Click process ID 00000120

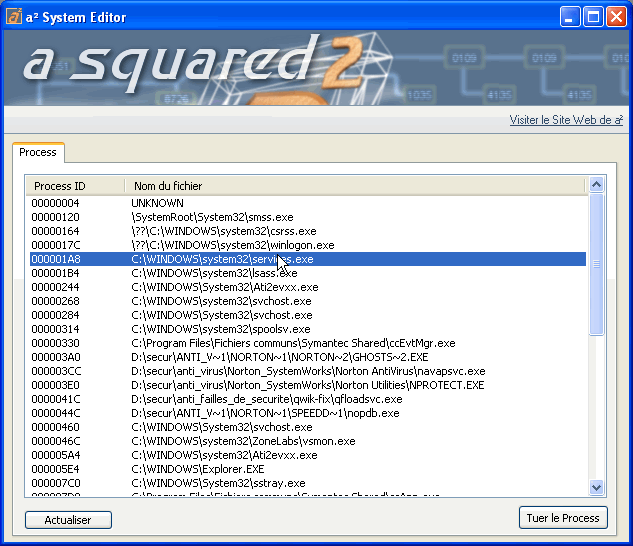pyautogui.click(x=56, y=217)
